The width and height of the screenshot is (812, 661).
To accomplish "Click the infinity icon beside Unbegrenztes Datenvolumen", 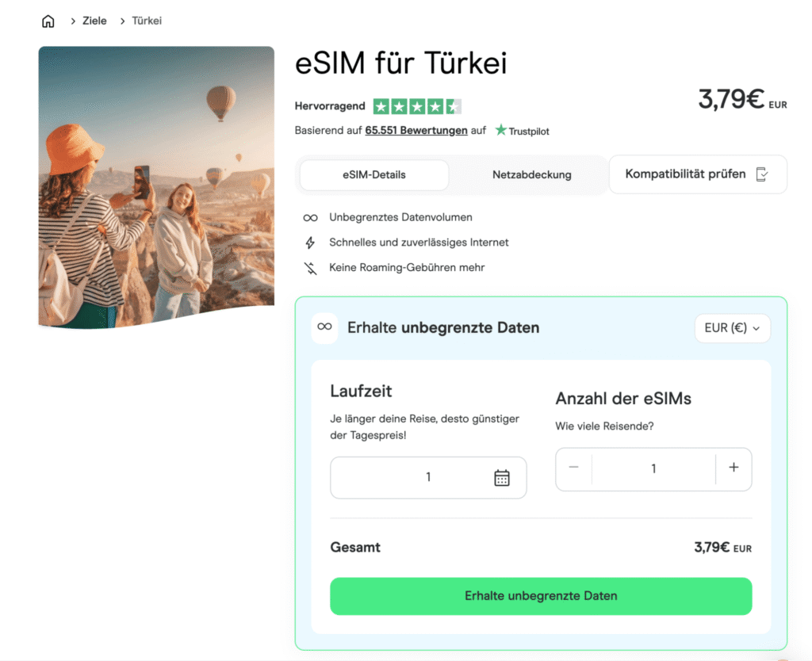I will pyautogui.click(x=312, y=217).
